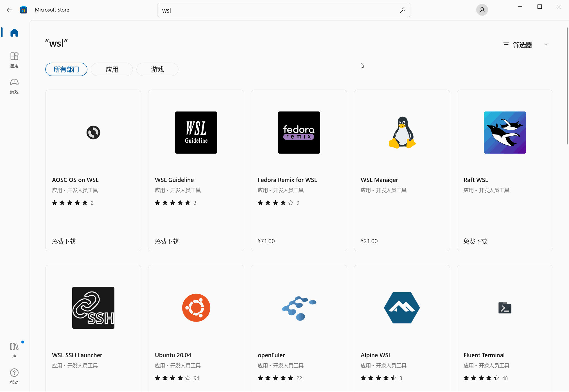This screenshot has width=569, height=392.
Task: Open the user account profile icon
Action: click(482, 10)
